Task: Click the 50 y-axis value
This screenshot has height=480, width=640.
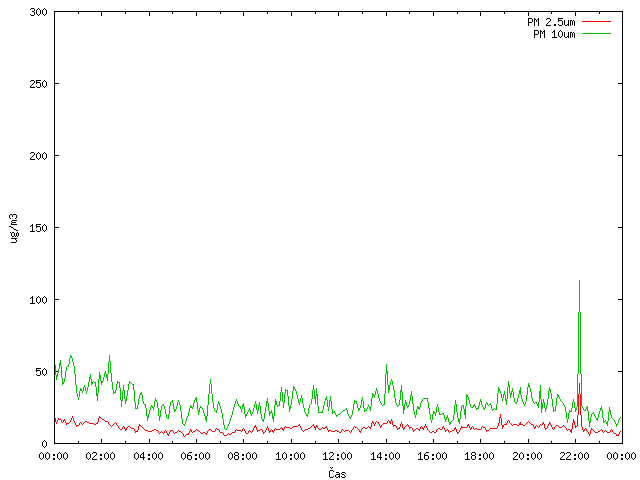Action: [x=41, y=372]
